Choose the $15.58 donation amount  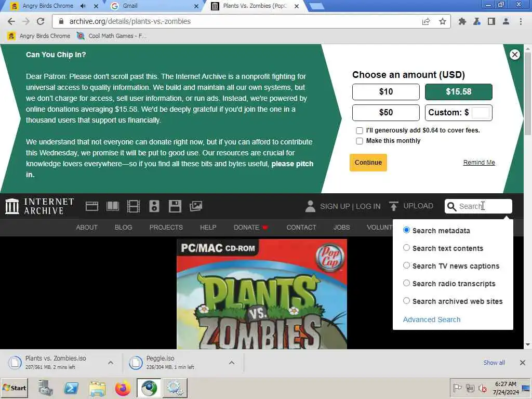(x=458, y=92)
